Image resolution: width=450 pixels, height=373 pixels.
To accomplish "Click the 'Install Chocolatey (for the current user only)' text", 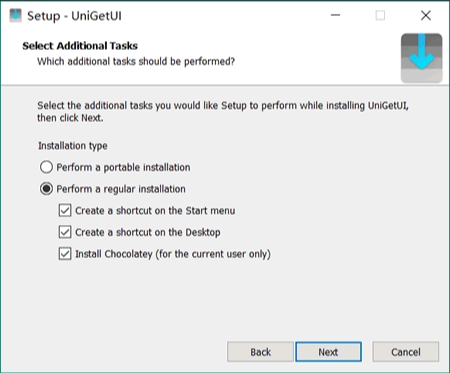I will 173,254.
